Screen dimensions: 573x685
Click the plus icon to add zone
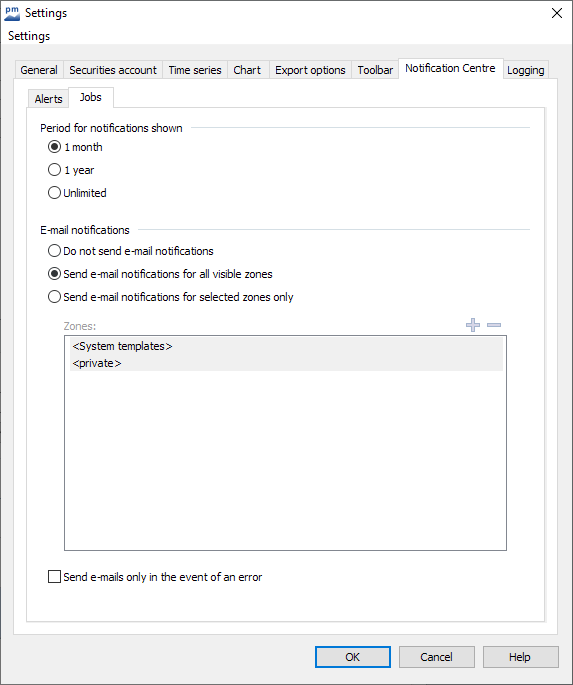(x=473, y=325)
